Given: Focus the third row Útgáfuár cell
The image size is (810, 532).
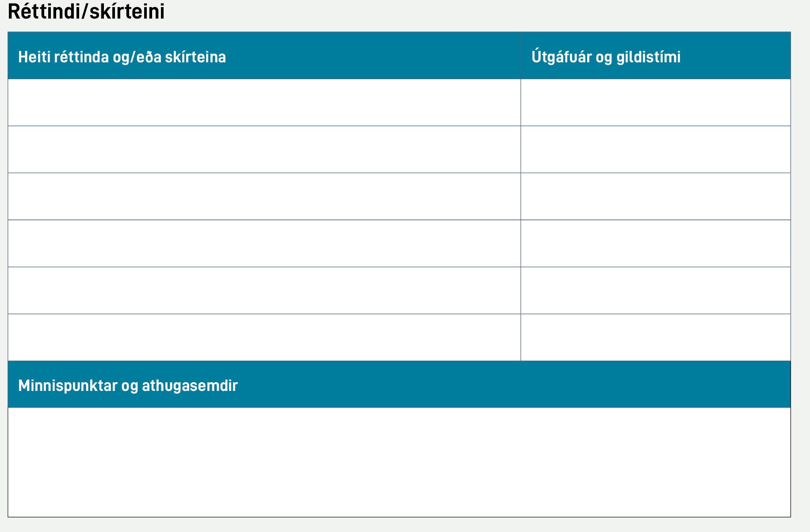Looking at the screenshot, I should [x=655, y=196].
